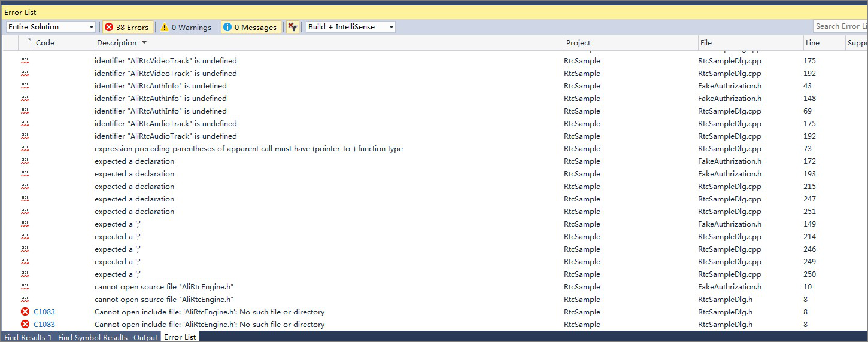The image size is (868, 342).
Task: Select 'expected a declaration' description on line 172
Action: click(x=135, y=161)
